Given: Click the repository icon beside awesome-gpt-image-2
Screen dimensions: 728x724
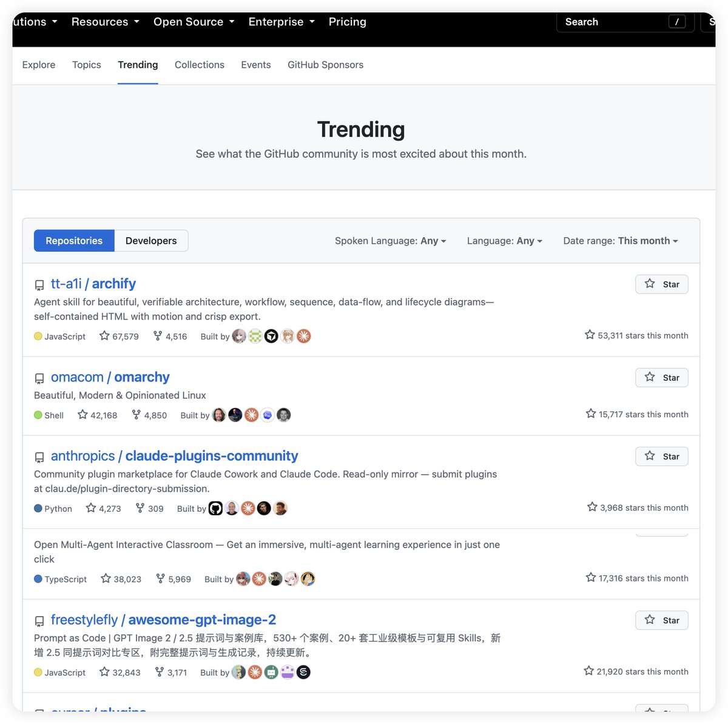Looking at the screenshot, I should click(39, 621).
